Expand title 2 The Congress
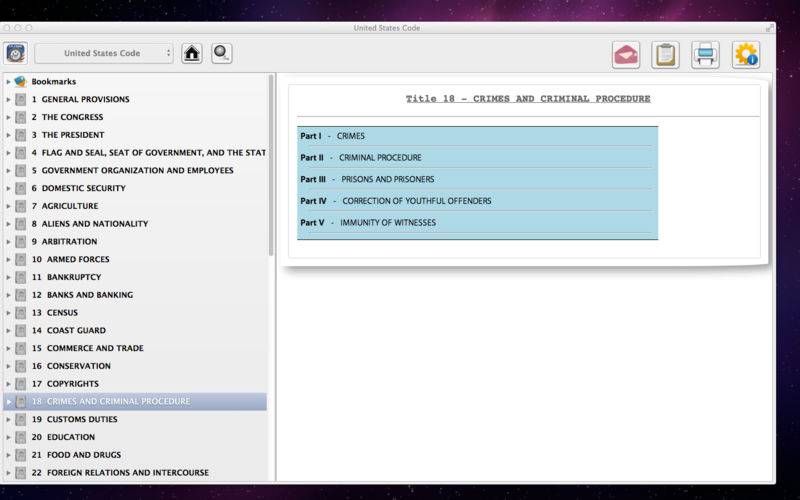This screenshot has height=500, width=800. tap(8, 117)
